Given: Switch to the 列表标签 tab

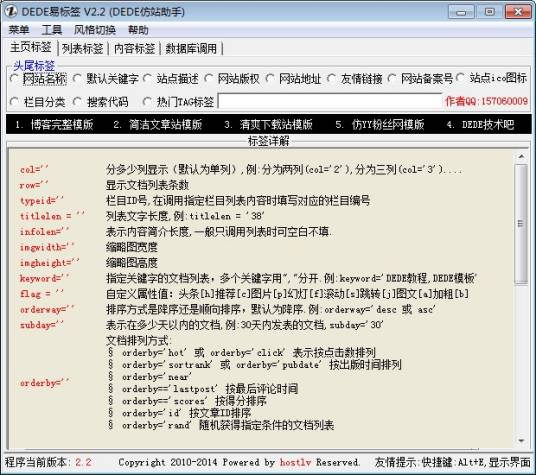Looking at the screenshot, I should [x=83, y=49].
